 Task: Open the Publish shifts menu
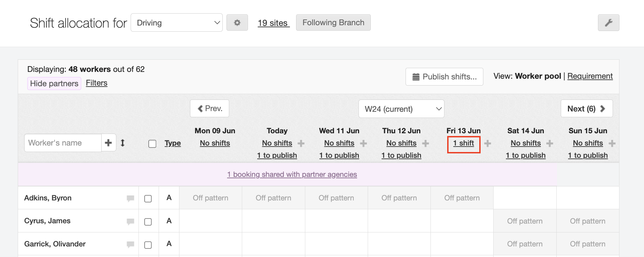point(444,77)
